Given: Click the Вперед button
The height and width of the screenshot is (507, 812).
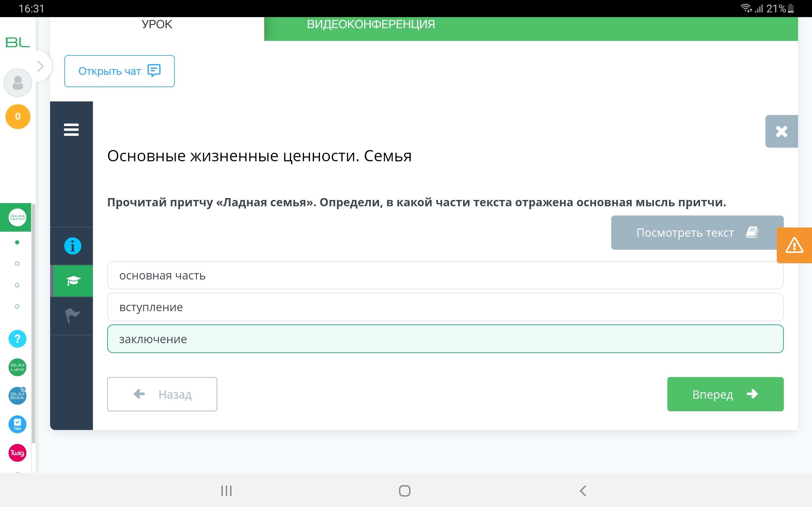Looking at the screenshot, I should [725, 394].
